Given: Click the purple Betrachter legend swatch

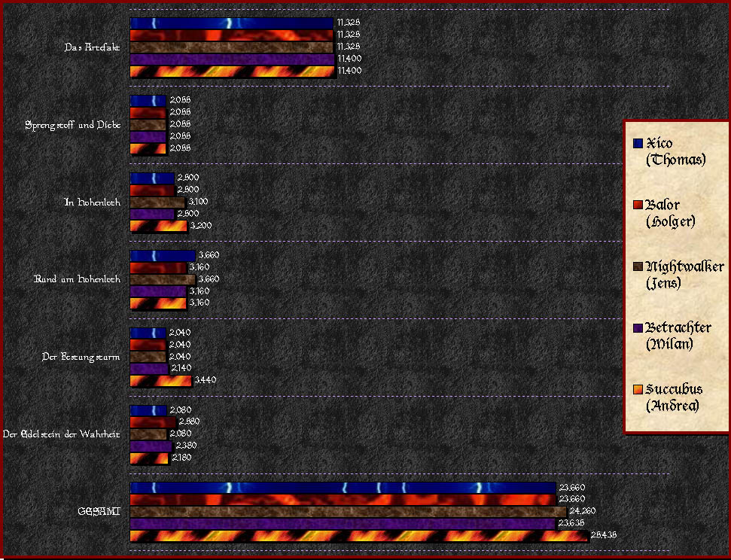Looking at the screenshot, I should [638, 328].
